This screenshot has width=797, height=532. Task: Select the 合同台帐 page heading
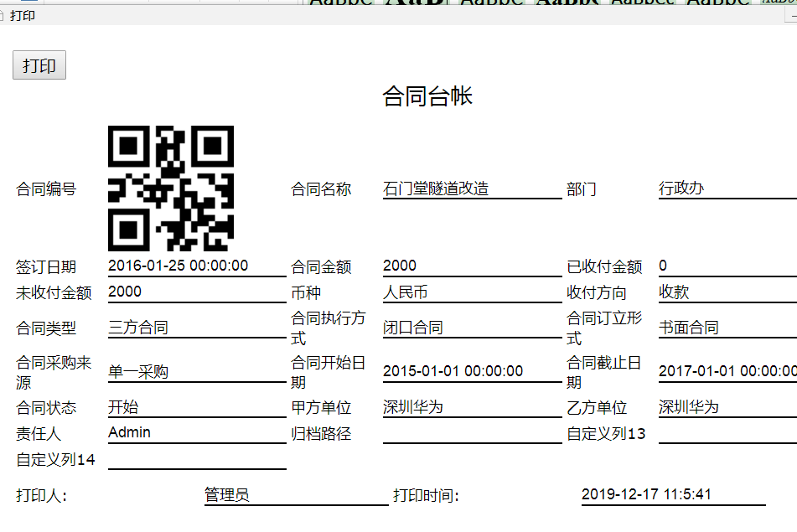(427, 96)
